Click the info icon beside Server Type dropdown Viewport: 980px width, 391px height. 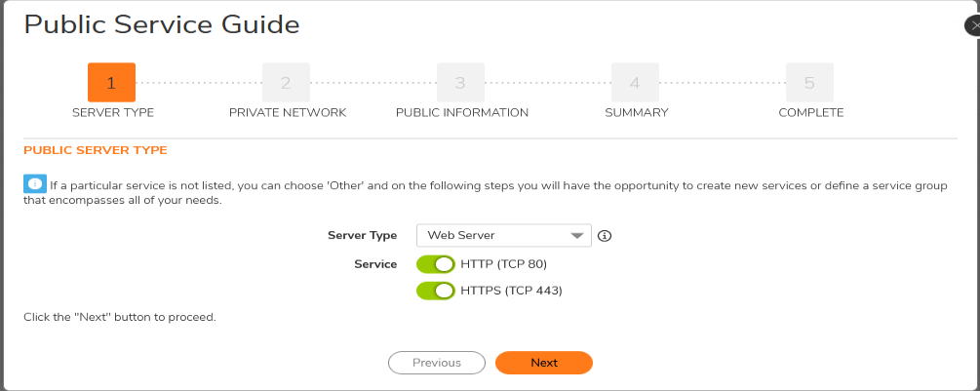point(604,236)
